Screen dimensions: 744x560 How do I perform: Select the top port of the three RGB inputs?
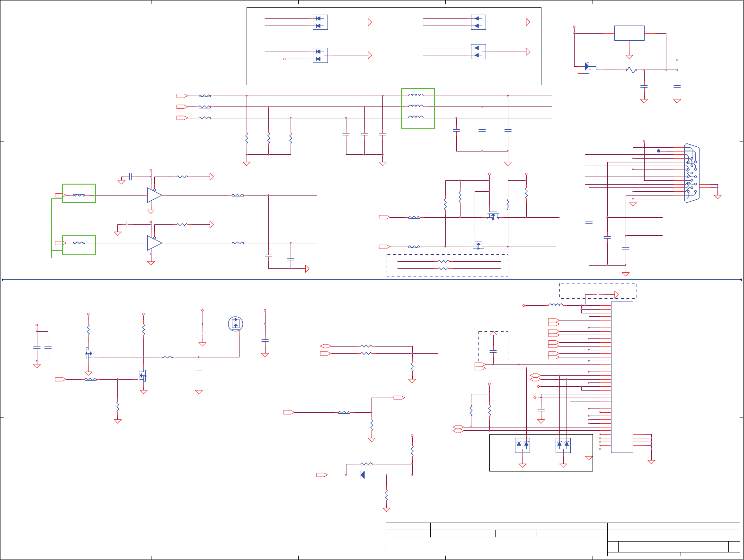pyautogui.click(x=182, y=96)
